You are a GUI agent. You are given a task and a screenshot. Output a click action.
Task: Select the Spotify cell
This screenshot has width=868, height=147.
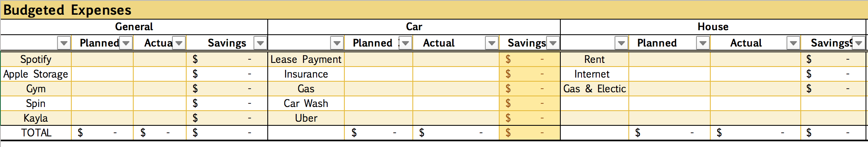[x=36, y=59]
